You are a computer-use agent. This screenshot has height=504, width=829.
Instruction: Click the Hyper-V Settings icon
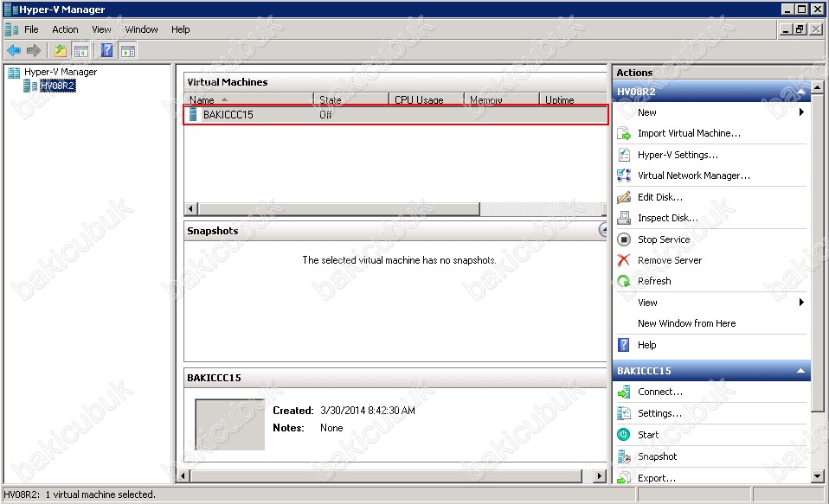pyautogui.click(x=624, y=155)
